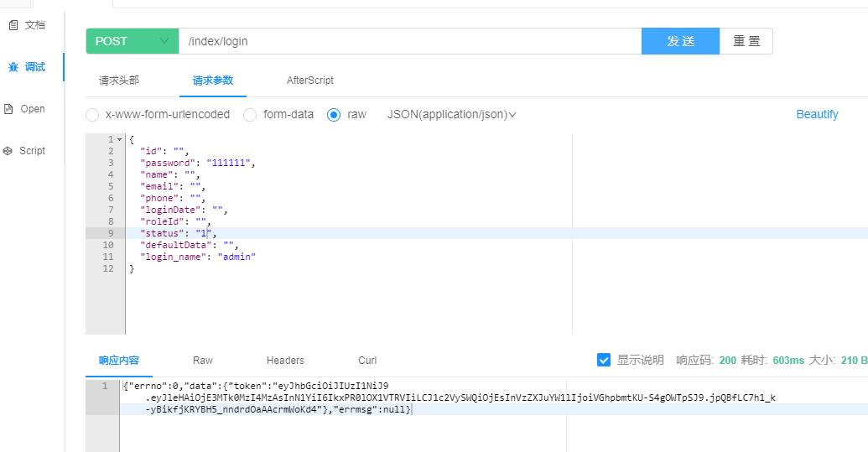Click the cube icon beside Script
868x452 pixels.
click(x=8, y=151)
